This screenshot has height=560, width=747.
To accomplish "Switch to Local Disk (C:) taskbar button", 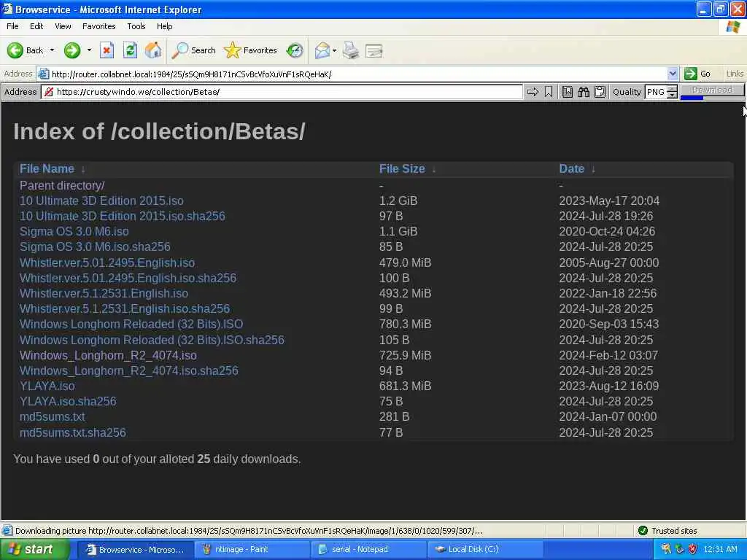I will click(484, 550).
